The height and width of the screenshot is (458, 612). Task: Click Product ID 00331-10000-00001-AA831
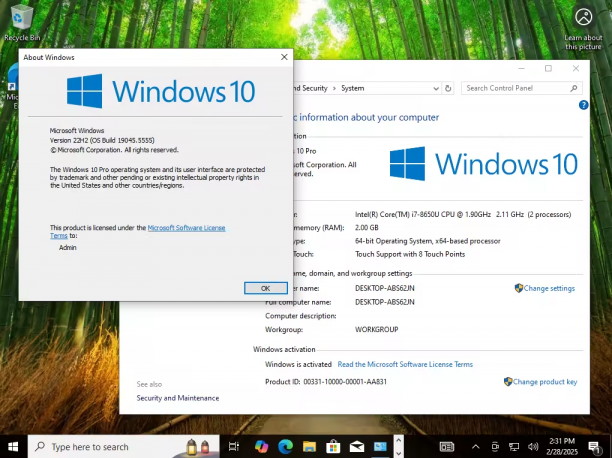click(326, 381)
